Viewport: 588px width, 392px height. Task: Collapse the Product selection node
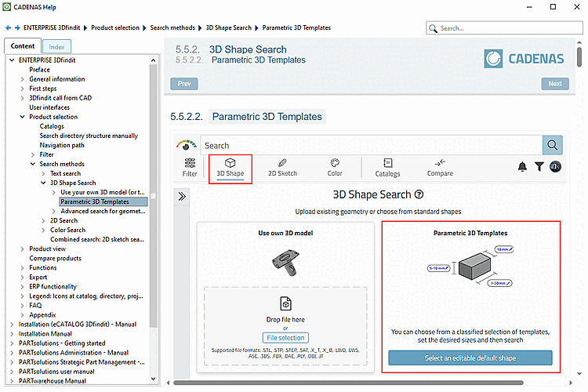tap(22, 117)
